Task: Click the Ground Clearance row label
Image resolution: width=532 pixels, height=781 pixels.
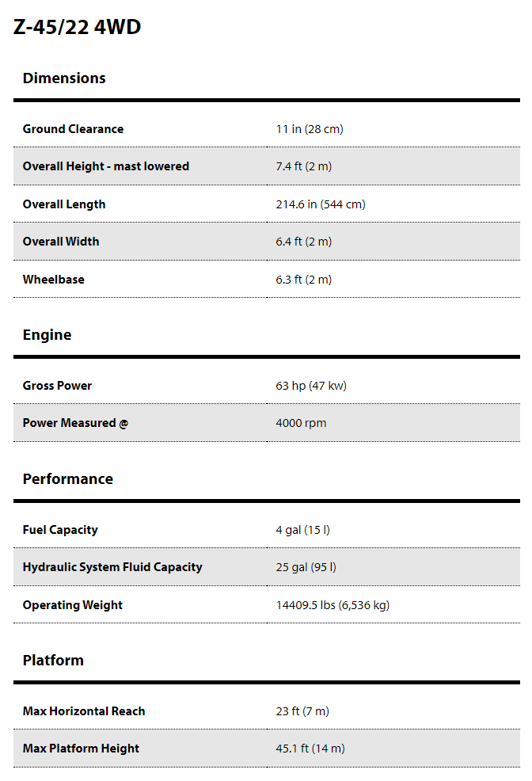Action: pyautogui.click(x=73, y=129)
